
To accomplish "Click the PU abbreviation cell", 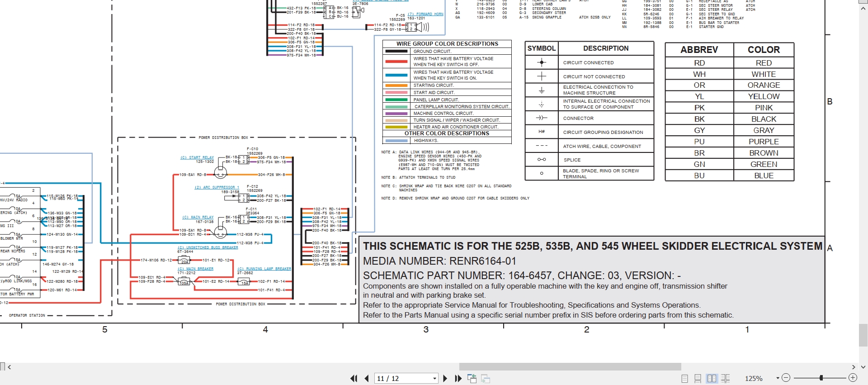I will coord(699,142).
